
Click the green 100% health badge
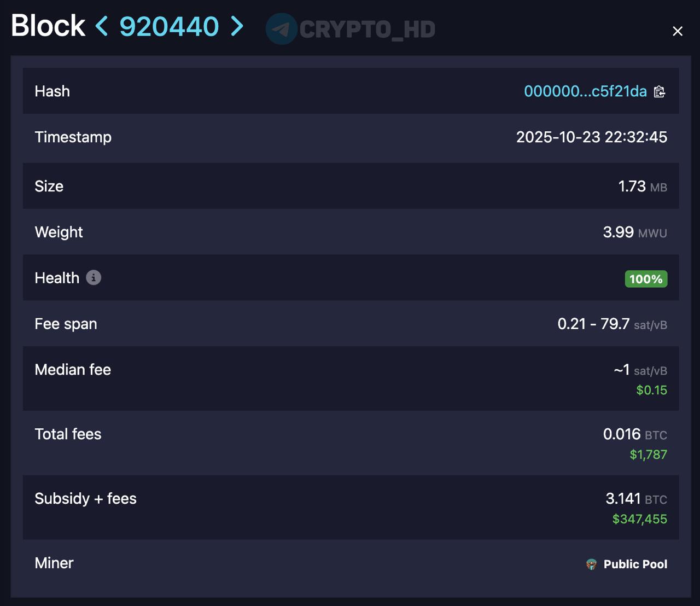pyautogui.click(x=646, y=279)
